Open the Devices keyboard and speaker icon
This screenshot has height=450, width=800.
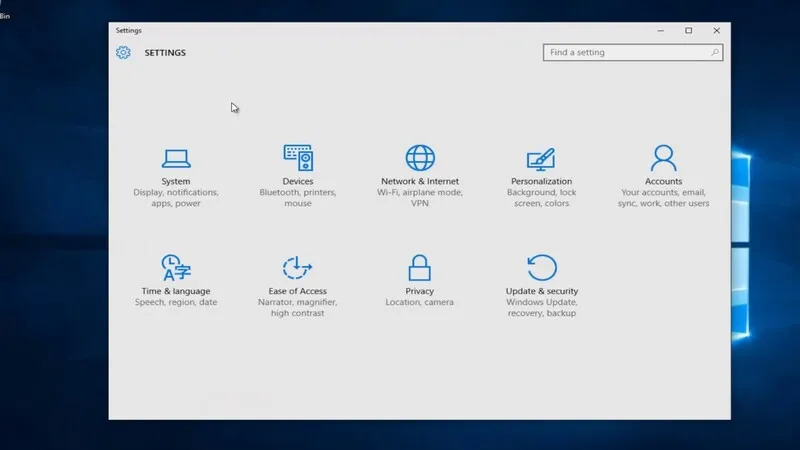coord(298,158)
